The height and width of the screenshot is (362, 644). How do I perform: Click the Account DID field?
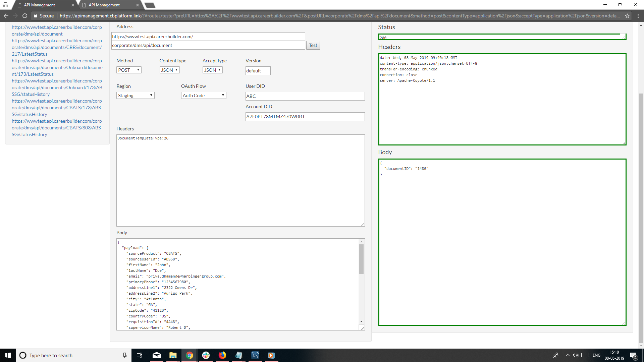click(305, 117)
